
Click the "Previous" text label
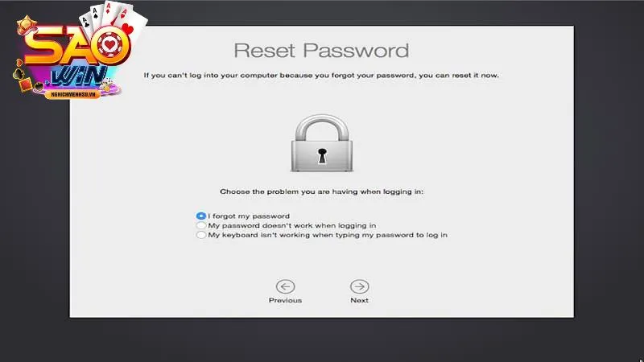(x=285, y=301)
